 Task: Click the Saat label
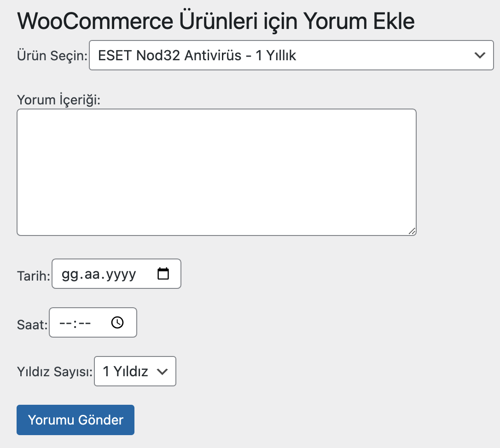coord(32,325)
